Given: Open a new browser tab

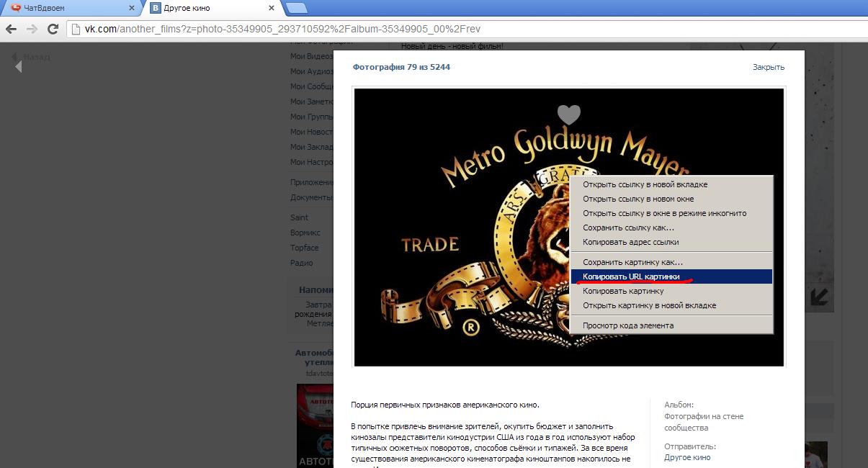Looking at the screenshot, I should (297, 8).
